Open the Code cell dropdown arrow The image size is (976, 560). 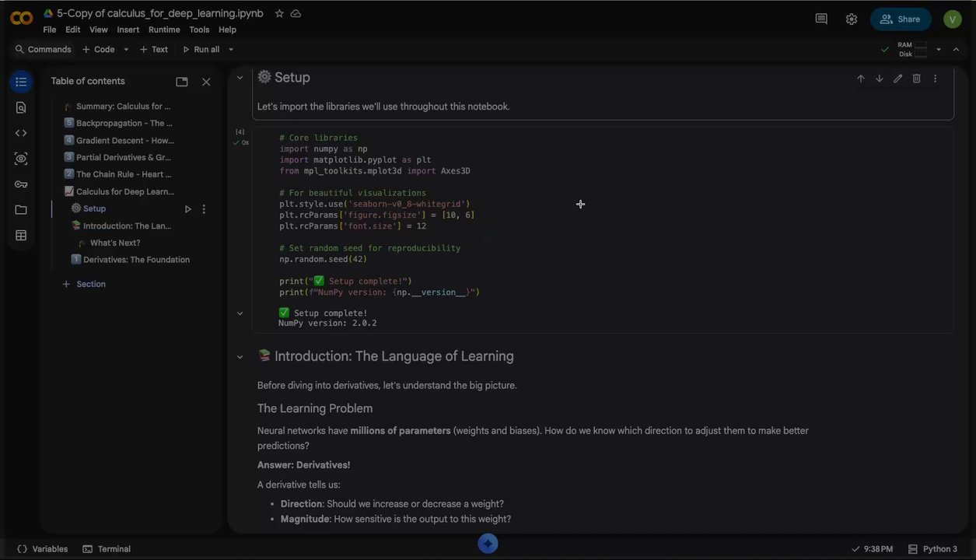click(126, 50)
